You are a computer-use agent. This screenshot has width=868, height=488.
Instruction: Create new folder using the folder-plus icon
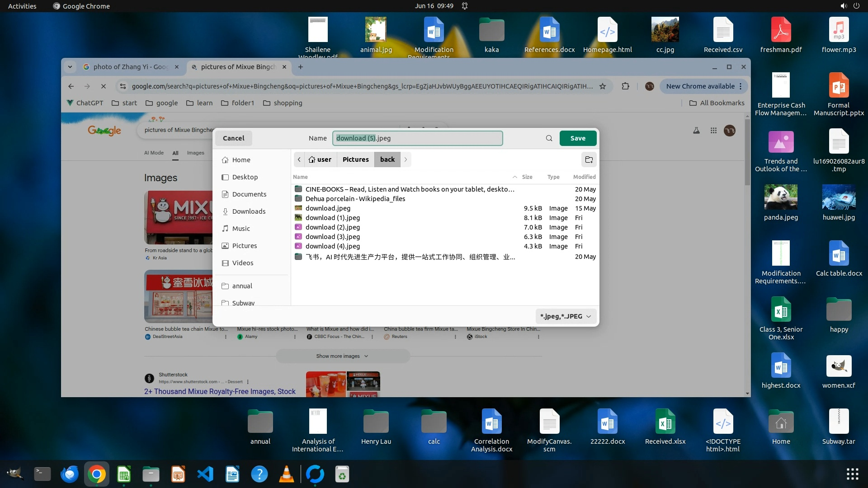(x=589, y=160)
